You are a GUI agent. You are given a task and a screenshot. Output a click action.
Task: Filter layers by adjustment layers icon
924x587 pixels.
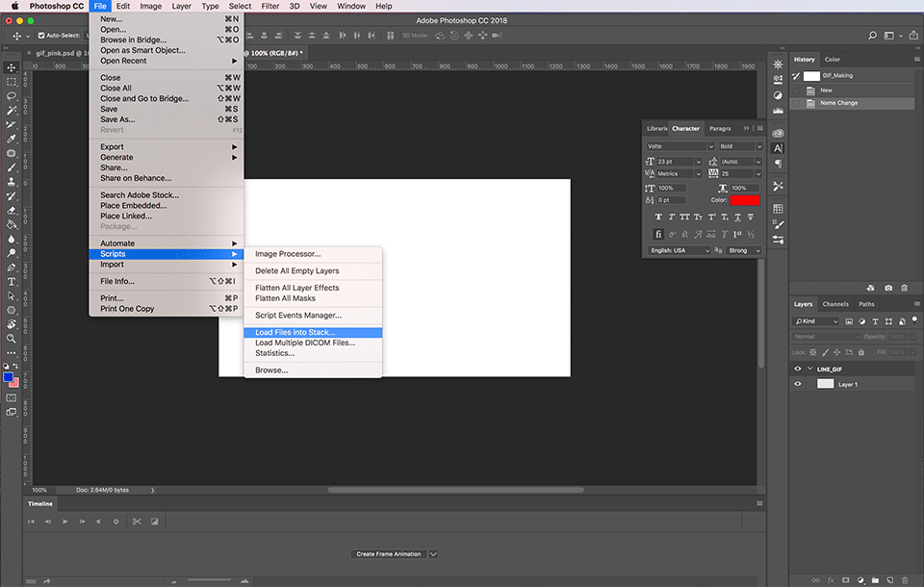coord(862,321)
